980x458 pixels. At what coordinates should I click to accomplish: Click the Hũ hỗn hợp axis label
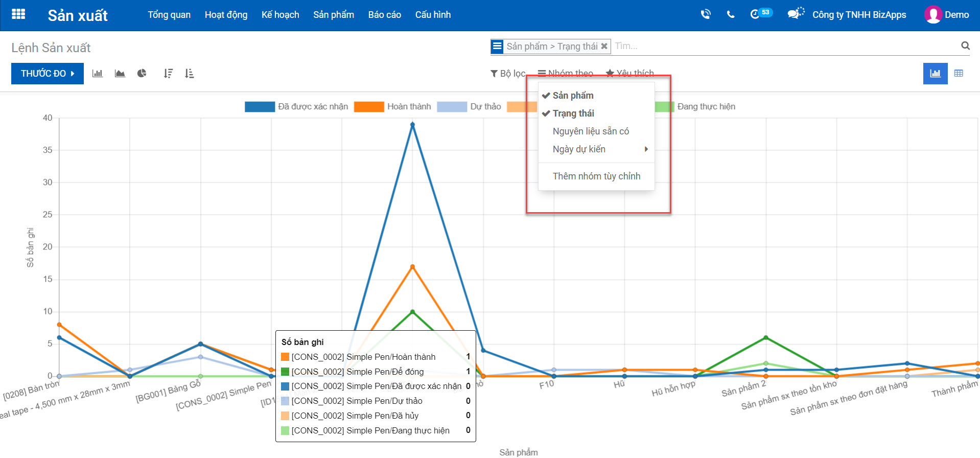673,389
